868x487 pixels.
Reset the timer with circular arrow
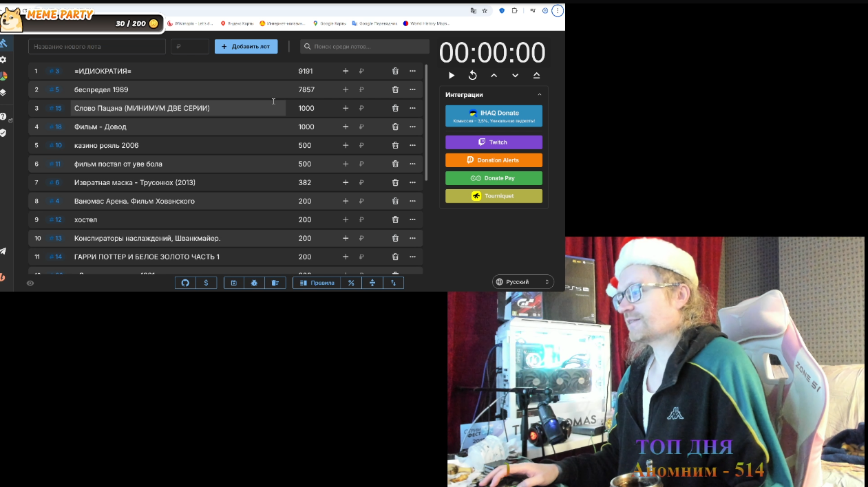coord(473,76)
